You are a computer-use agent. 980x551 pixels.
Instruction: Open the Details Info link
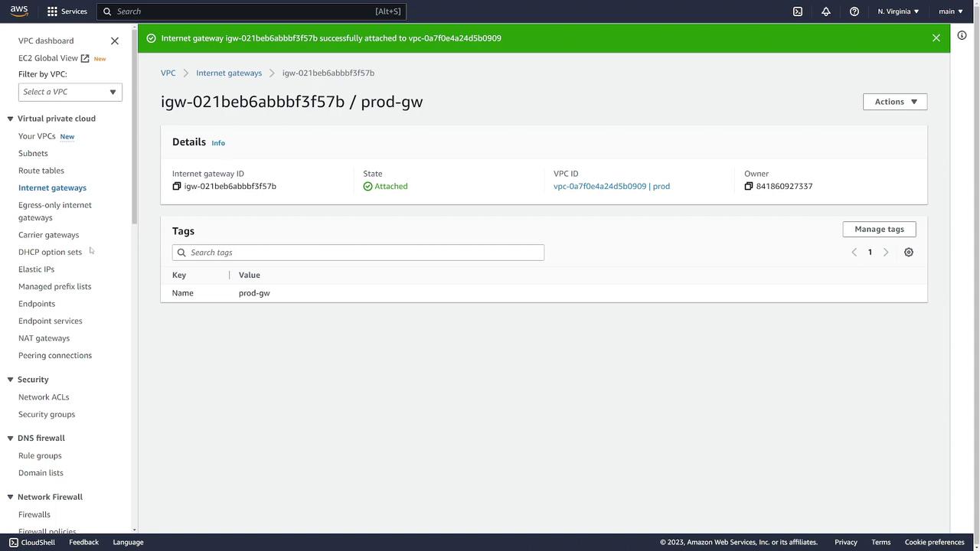point(218,143)
